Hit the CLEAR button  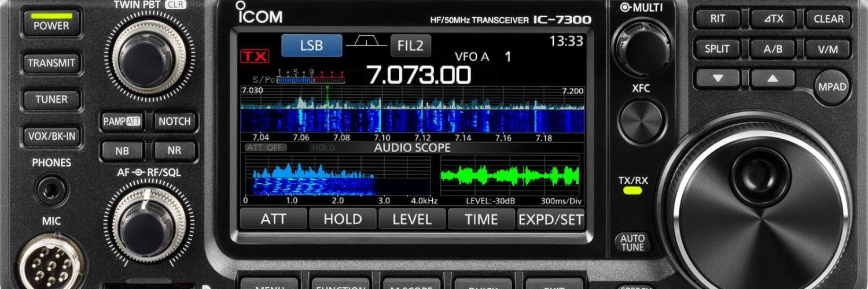click(x=828, y=18)
